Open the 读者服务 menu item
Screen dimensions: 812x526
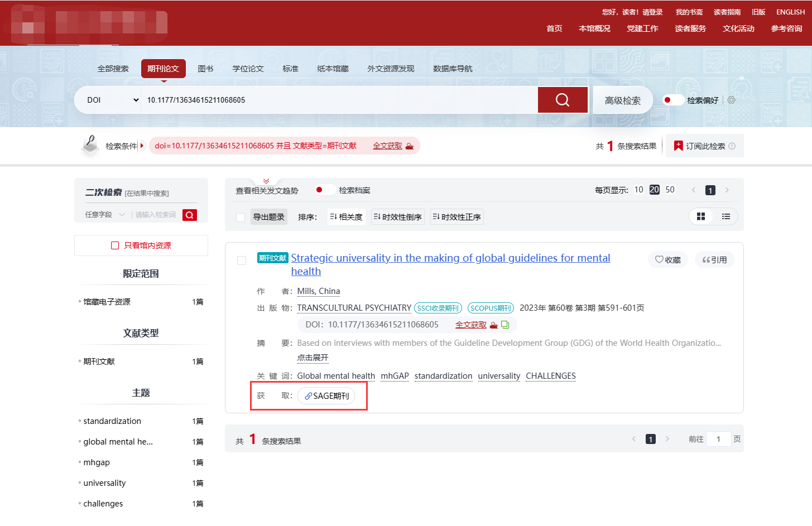690,28
